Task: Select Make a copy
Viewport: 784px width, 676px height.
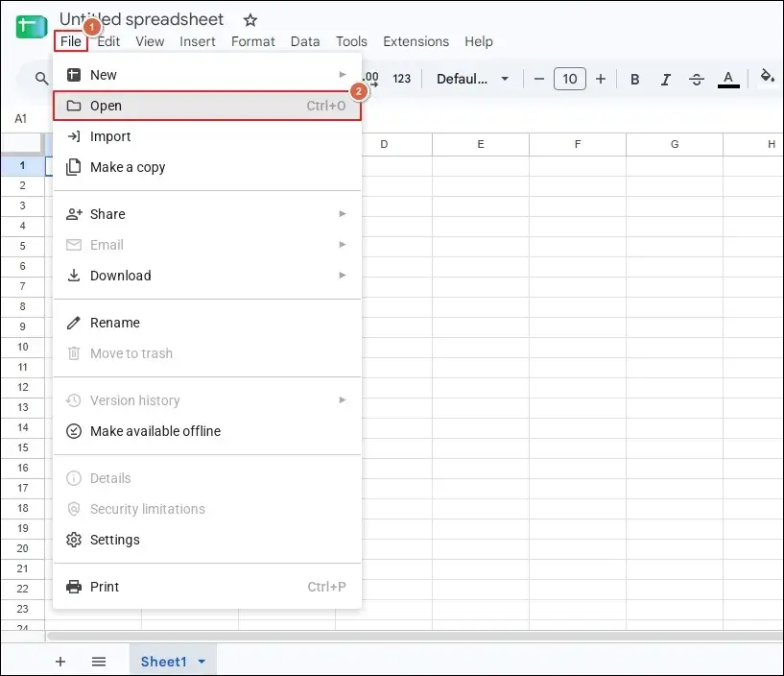Action: [x=207, y=167]
